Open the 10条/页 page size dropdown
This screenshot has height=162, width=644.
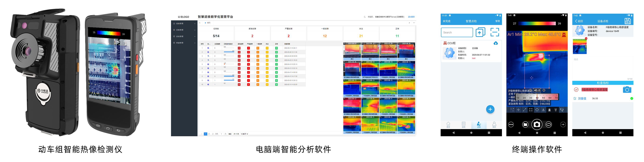coord(244,134)
